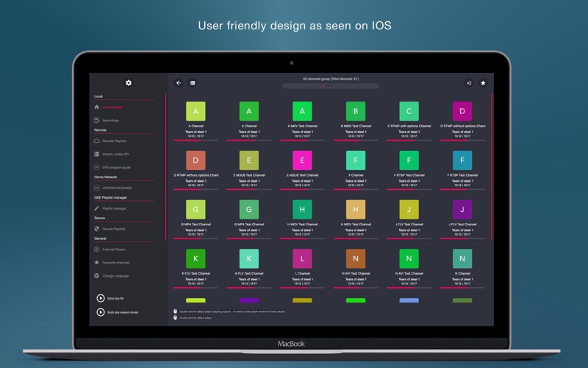
Task: Click the back arrow button
Action: [179, 83]
